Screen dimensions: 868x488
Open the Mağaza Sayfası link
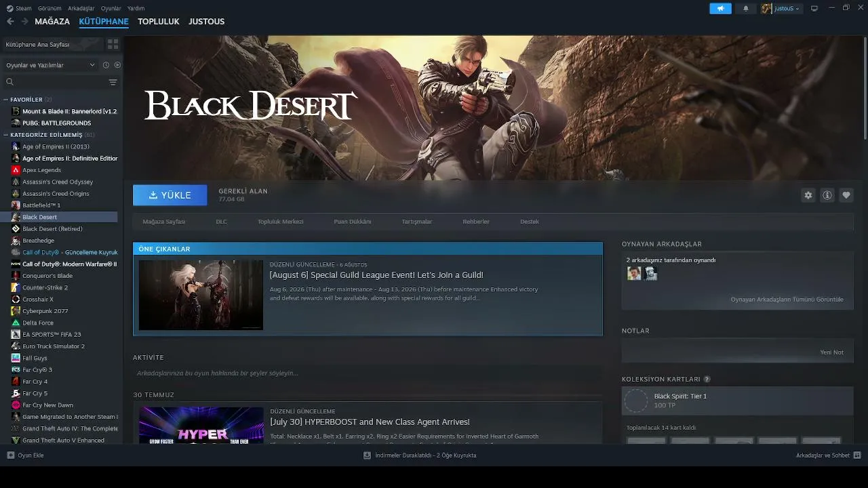tap(163, 222)
